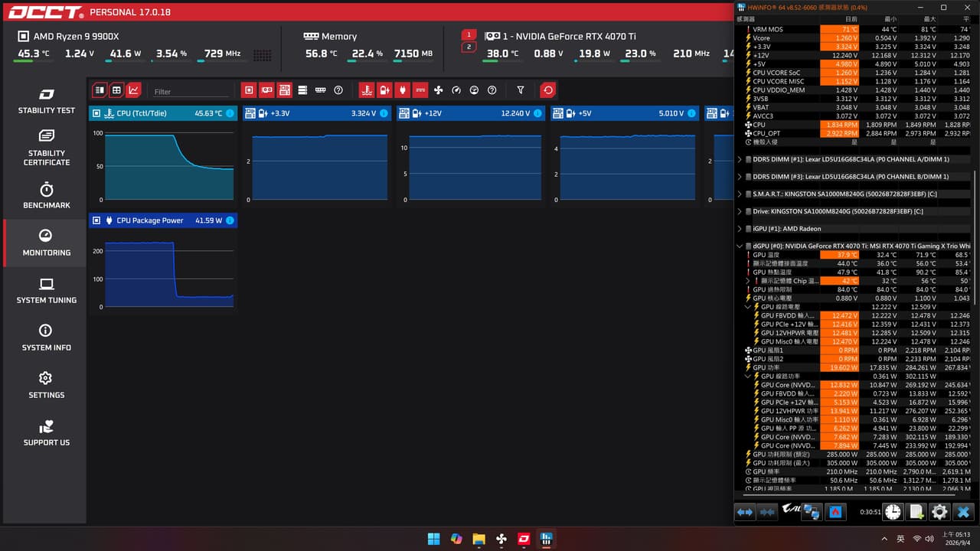
Task: Toggle the fan sensors filter
Action: (x=438, y=90)
